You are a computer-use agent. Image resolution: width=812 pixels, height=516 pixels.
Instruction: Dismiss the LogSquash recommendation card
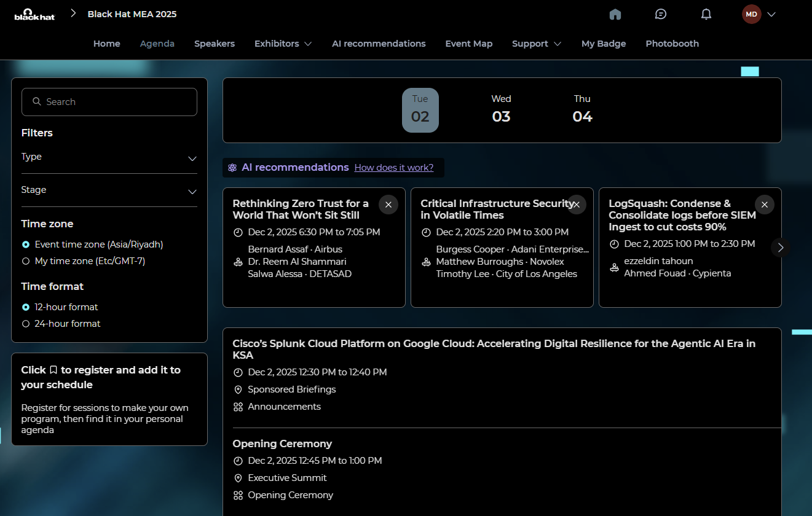point(764,205)
